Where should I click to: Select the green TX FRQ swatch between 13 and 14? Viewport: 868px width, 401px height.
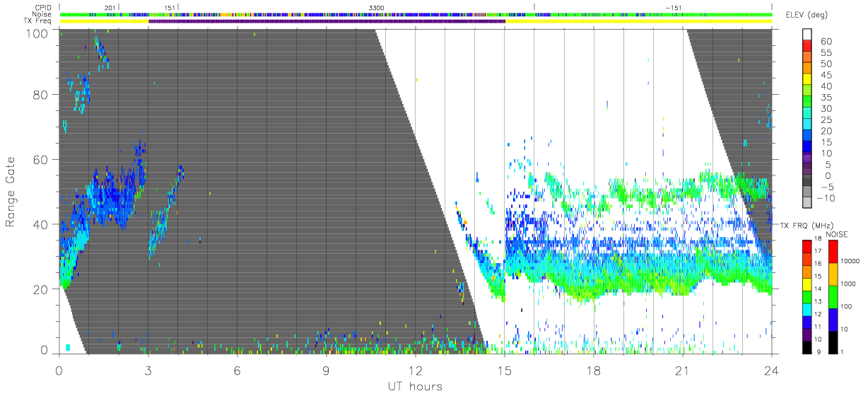click(x=807, y=296)
